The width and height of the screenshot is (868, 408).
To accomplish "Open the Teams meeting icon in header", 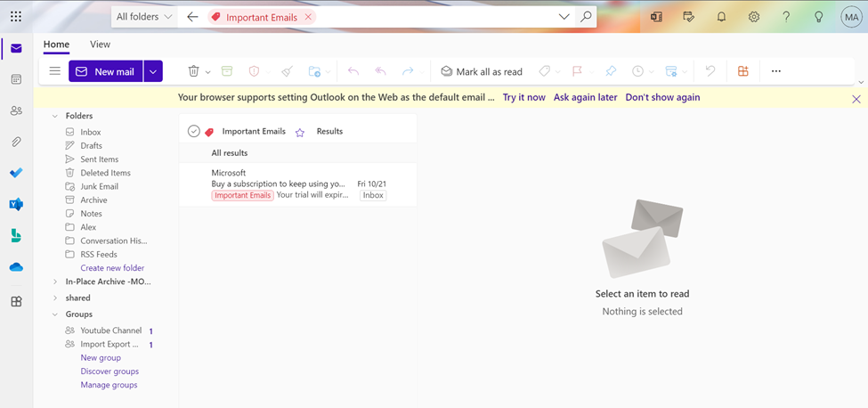I will tap(656, 17).
